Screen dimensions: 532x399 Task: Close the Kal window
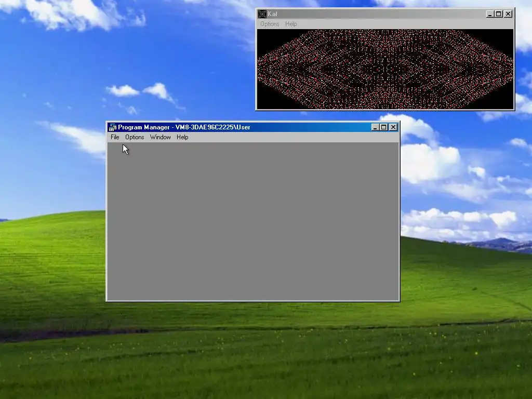(508, 14)
